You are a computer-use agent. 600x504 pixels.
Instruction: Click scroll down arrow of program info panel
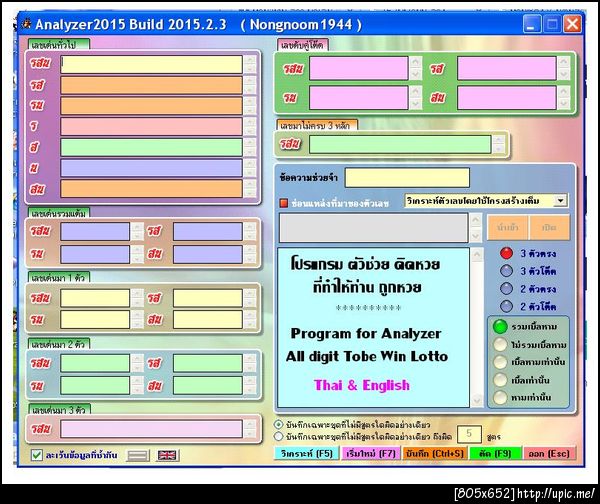pos(477,401)
